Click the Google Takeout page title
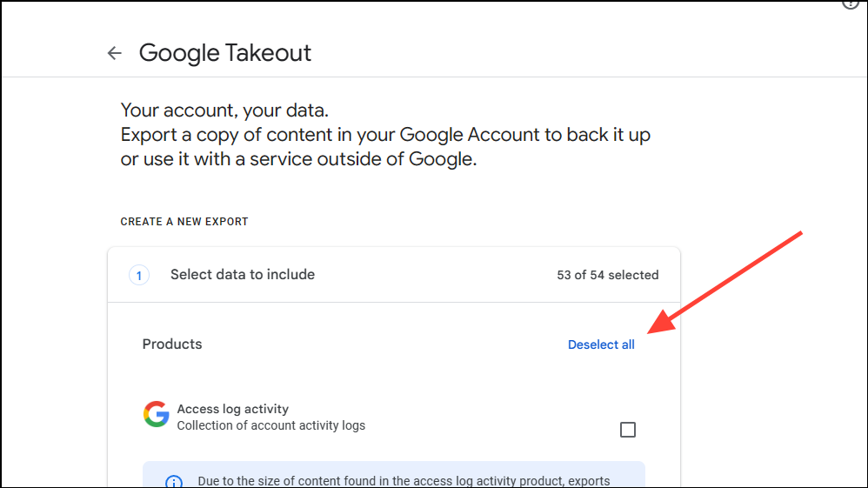Viewport: 868px width, 488px height. [225, 53]
